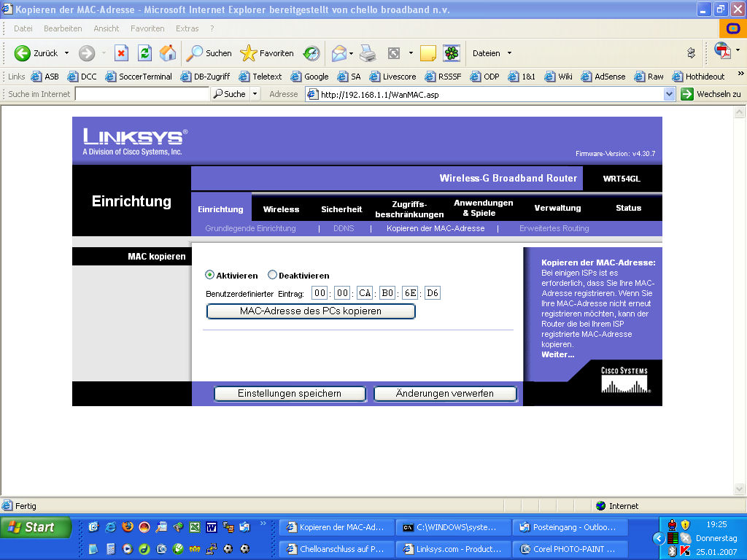
Task: Click the Adobe PDF toolbar icon
Action: coord(723,50)
